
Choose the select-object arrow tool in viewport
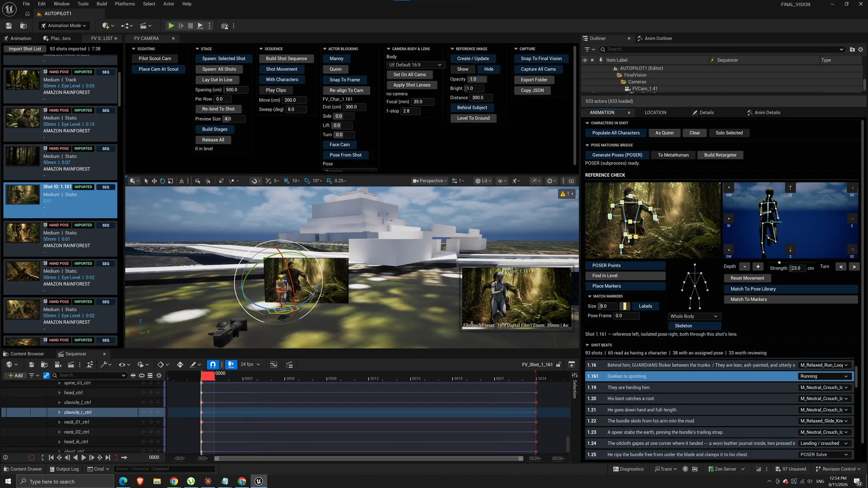146,181
